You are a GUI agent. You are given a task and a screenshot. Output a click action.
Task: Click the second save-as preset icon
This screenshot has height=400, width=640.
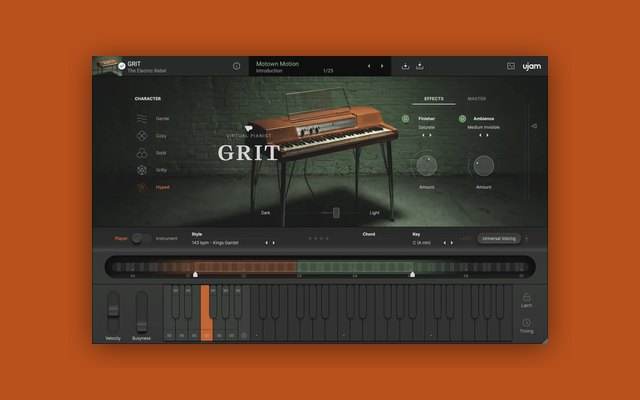420,66
